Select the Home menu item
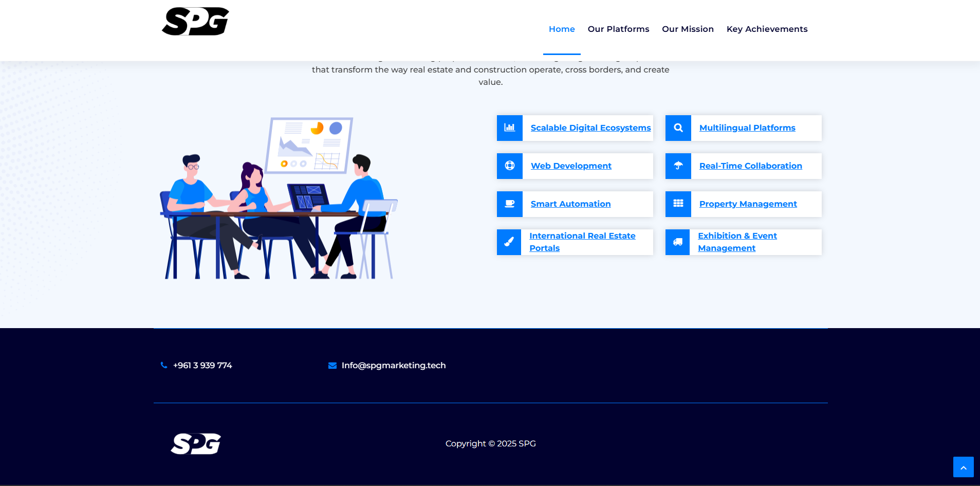980x486 pixels. 561,29
